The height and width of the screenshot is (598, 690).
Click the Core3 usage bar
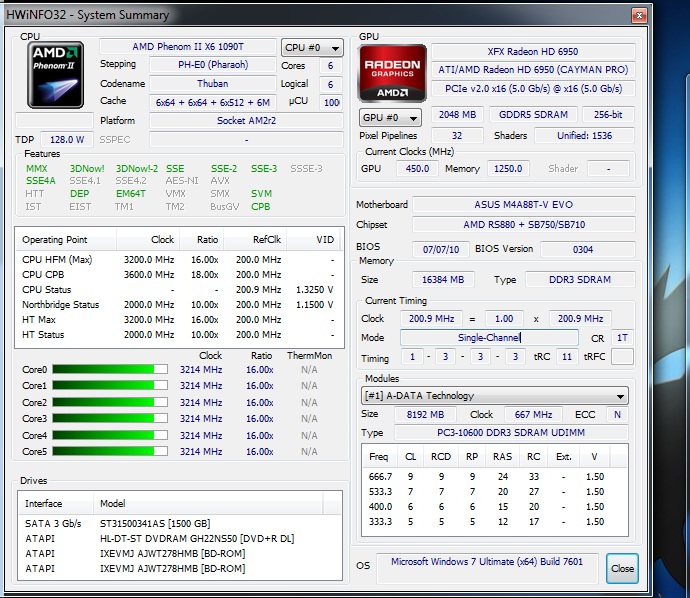tap(110, 418)
